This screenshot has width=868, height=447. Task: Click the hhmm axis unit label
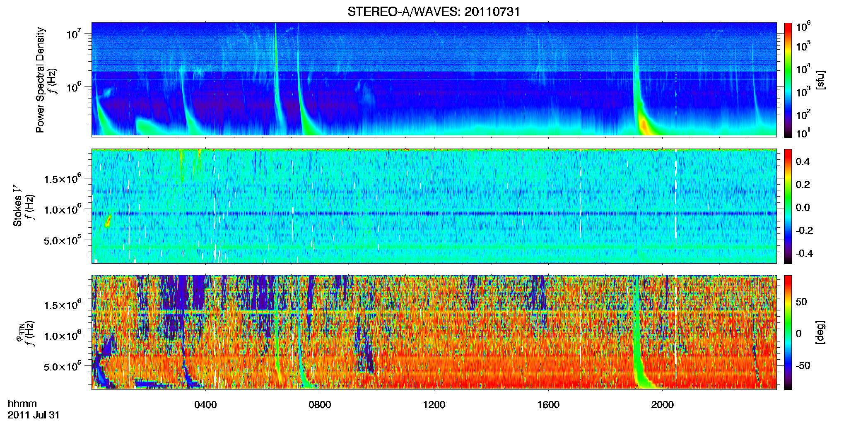(22, 404)
